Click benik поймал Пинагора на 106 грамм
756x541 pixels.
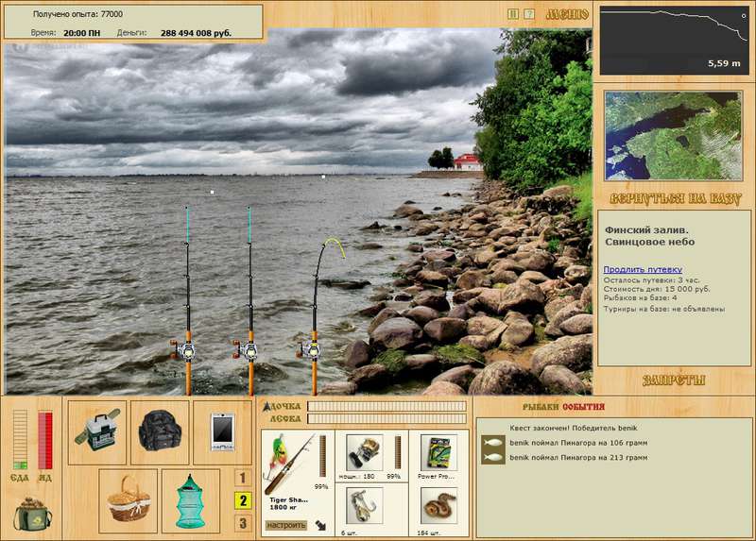click(x=578, y=442)
